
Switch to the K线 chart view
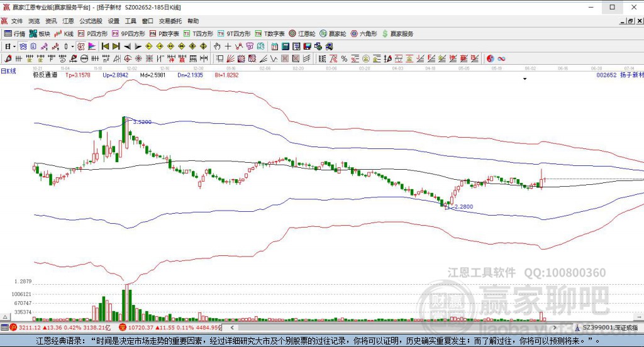[x=64, y=34]
